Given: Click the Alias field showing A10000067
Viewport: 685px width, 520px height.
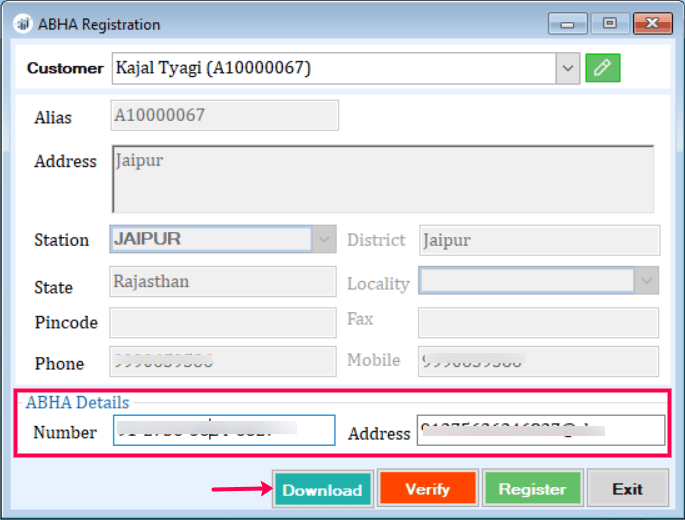Looking at the screenshot, I should [225, 115].
